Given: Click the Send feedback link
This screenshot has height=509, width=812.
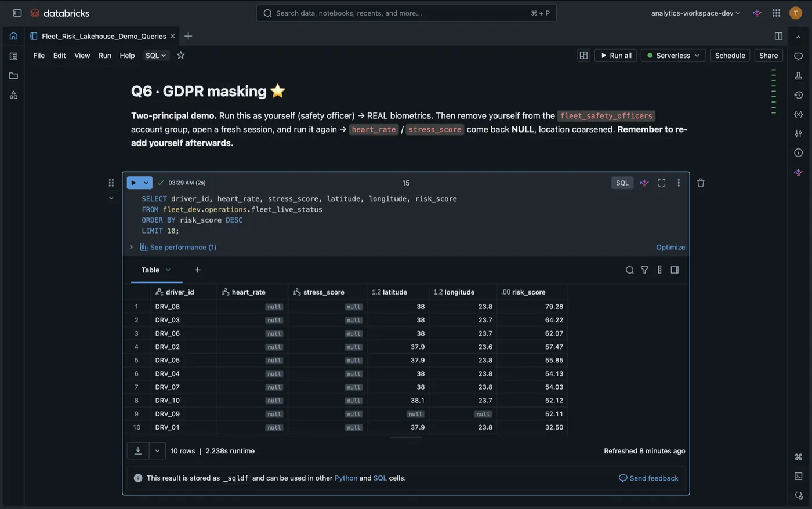Looking at the screenshot, I should [x=648, y=478].
